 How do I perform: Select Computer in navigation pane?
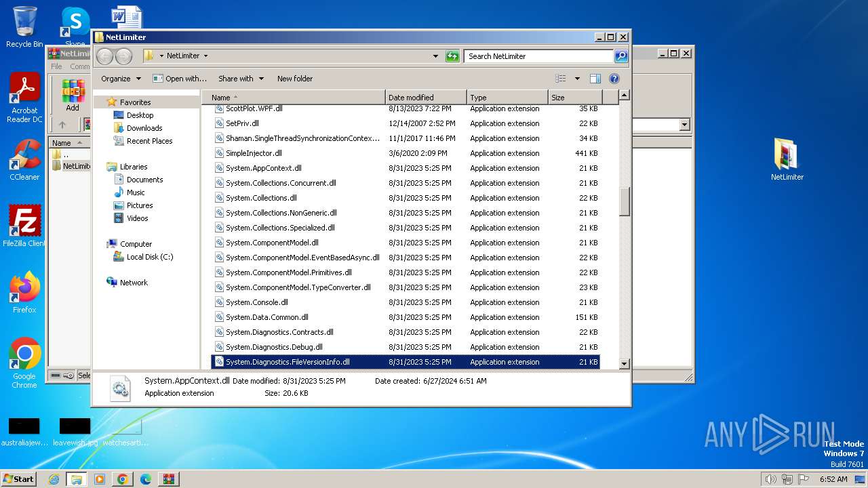136,244
